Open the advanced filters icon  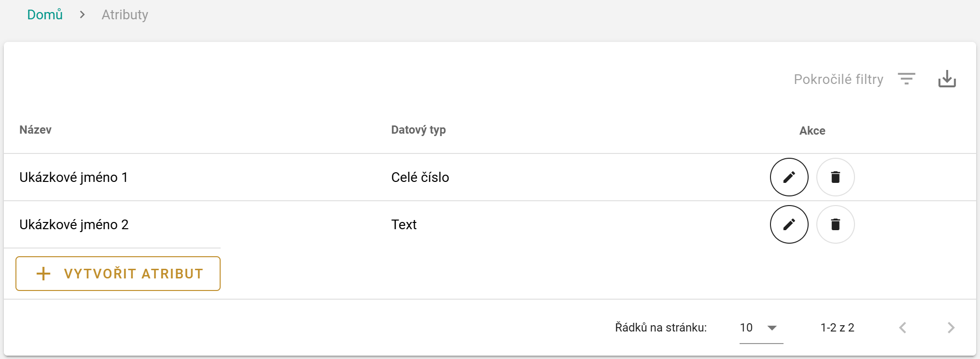pyautogui.click(x=906, y=79)
